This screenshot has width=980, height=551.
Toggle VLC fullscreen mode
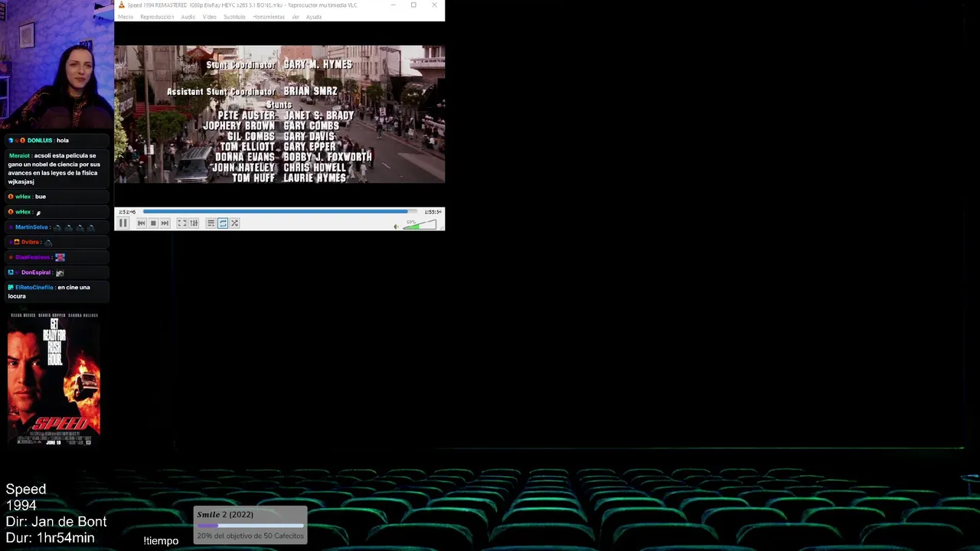click(181, 223)
